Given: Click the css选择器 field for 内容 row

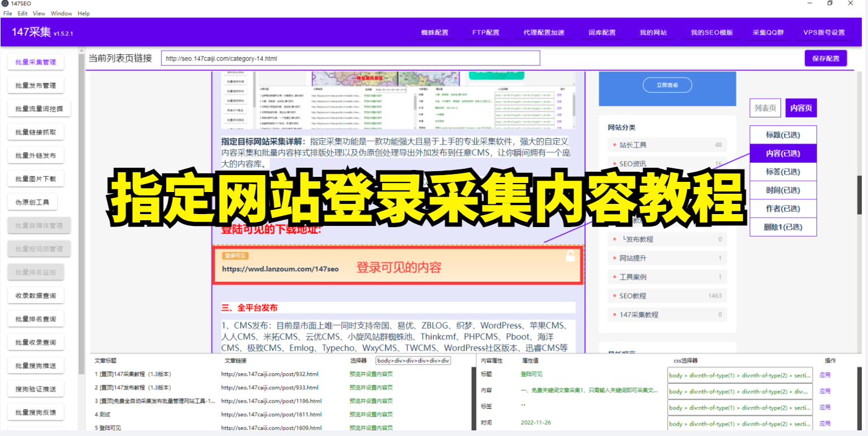Looking at the screenshot, I should (740, 391).
